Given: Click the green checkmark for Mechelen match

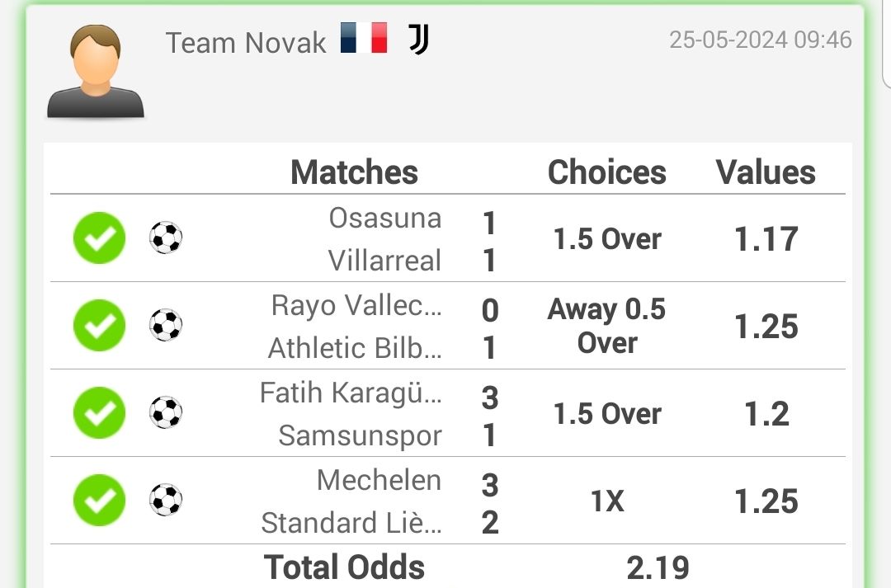Looking at the screenshot, I should (x=100, y=501).
